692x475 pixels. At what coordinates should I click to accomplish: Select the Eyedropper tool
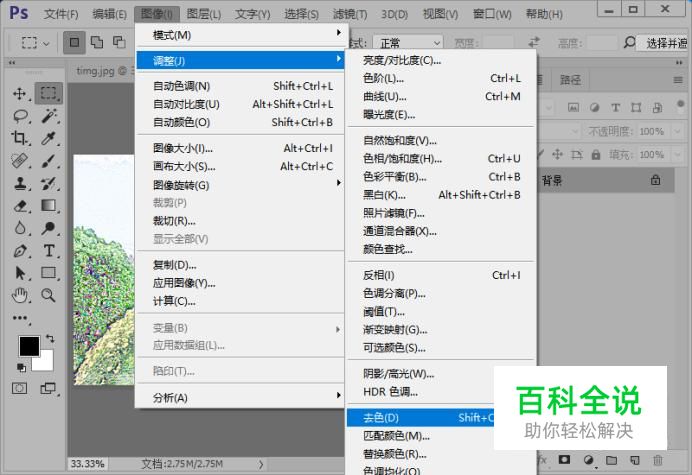49,138
